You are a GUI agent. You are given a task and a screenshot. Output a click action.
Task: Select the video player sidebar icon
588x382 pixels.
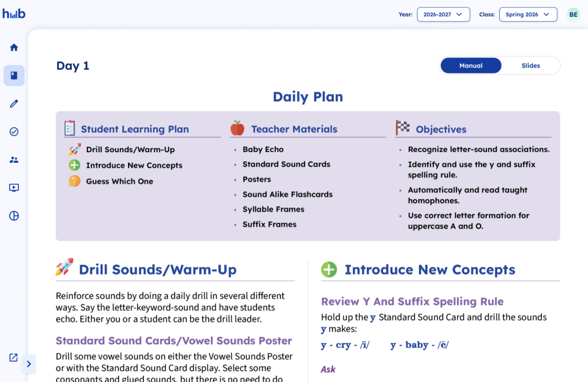click(14, 188)
